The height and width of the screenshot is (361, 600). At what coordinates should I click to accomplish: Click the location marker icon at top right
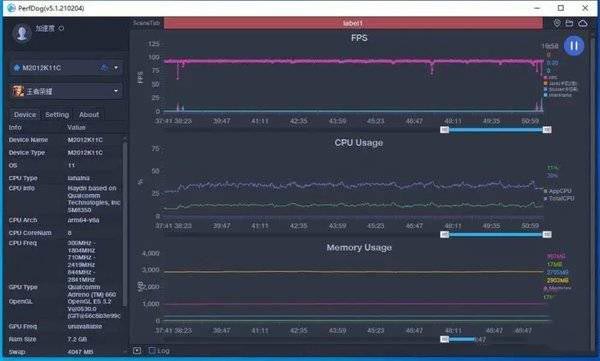[x=557, y=23]
